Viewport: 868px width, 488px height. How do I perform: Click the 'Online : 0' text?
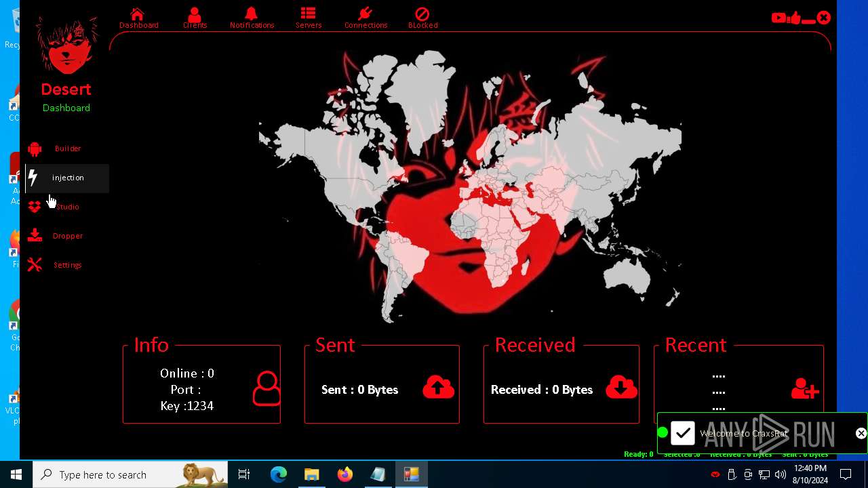(x=186, y=373)
